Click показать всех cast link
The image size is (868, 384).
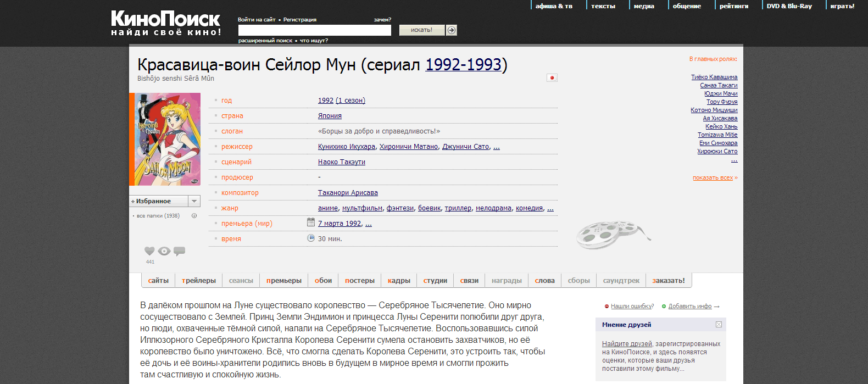pos(713,178)
